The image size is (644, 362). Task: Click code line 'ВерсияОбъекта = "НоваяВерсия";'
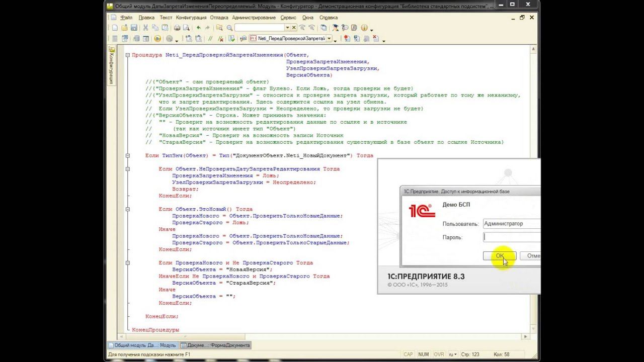pos(222,269)
